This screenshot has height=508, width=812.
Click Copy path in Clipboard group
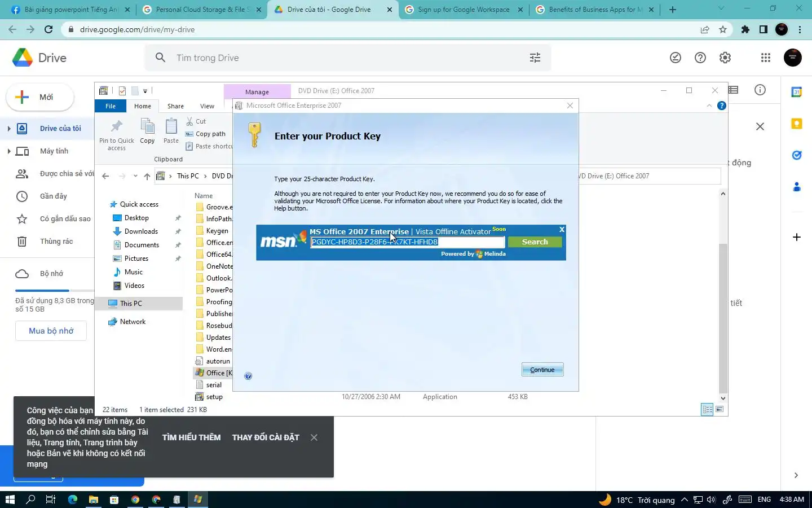205,134
